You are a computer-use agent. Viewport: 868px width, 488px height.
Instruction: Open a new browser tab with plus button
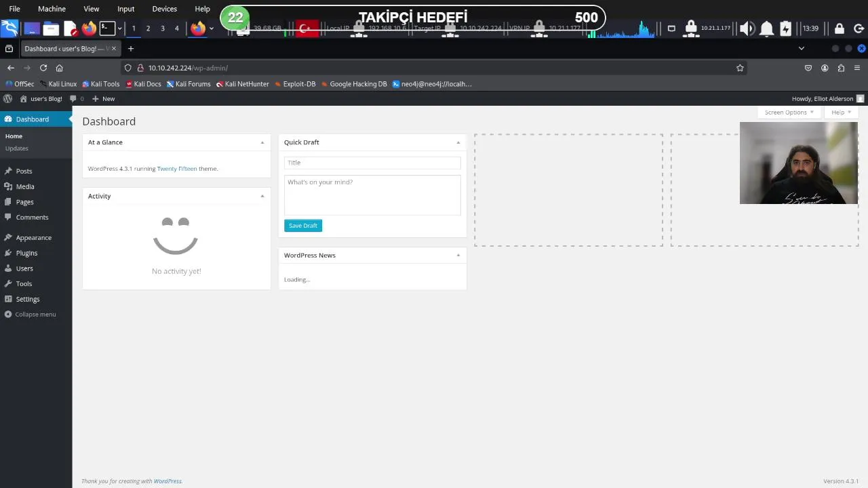pyautogui.click(x=131, y=49)
